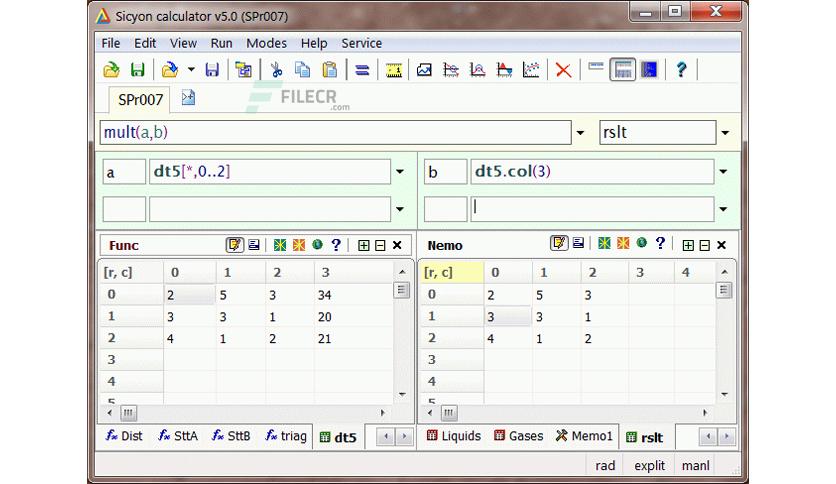
Task: Open the dropdown of the empty field below dt5[*,0..2]
Action: 400,209
